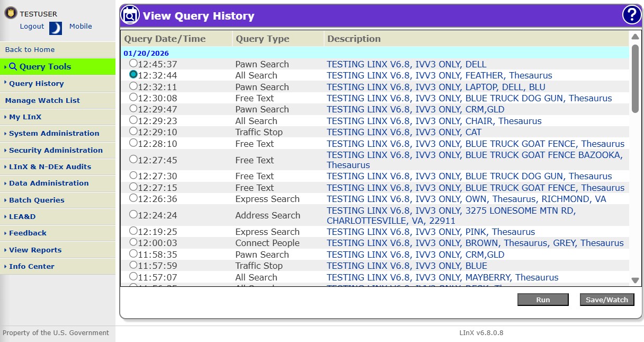Expand the Batch Queries menu
Screen dimensions: 644x342
58,200
